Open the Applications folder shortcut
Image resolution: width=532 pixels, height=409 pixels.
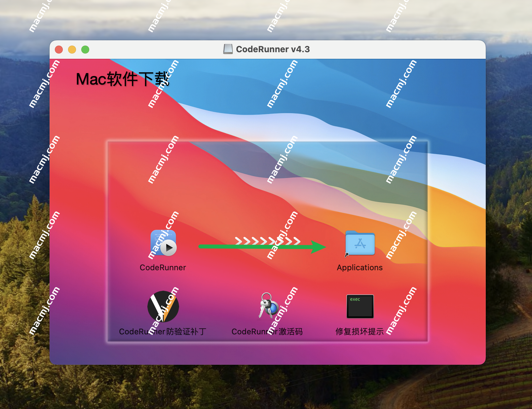pyautogui.click(x=360, y=243)
